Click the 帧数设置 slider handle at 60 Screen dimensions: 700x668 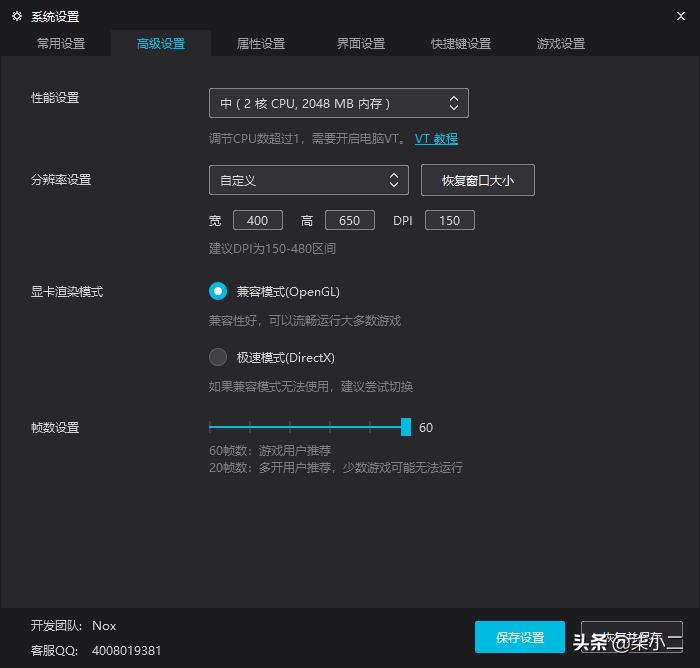point(406,427)
